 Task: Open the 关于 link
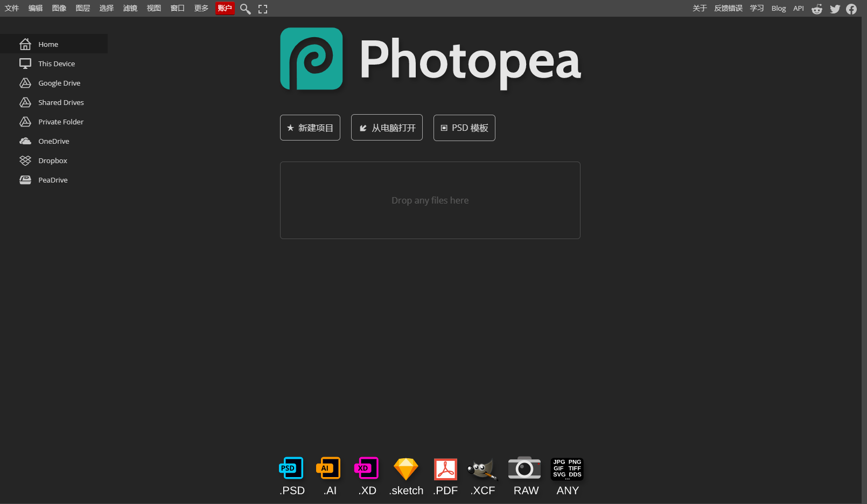(x=700, y=8)
